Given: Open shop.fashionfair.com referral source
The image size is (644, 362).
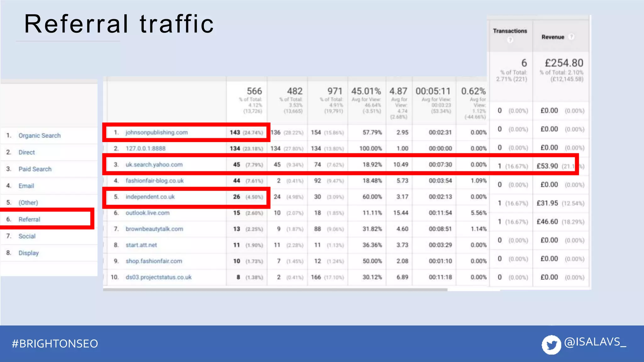Looking at the screenshot, I should pos(154,261).
